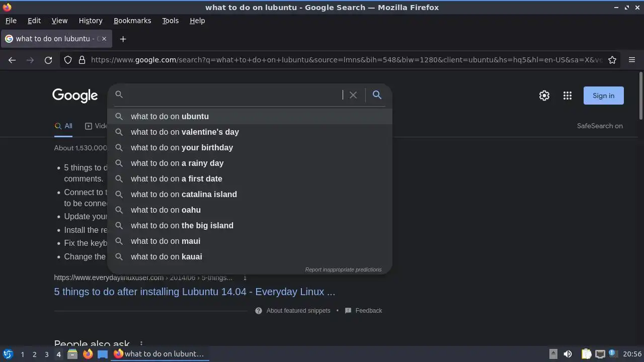Screen dimensions: 644x362
Task: Switch to virtual desktop 2
Action: click(34, 354)
